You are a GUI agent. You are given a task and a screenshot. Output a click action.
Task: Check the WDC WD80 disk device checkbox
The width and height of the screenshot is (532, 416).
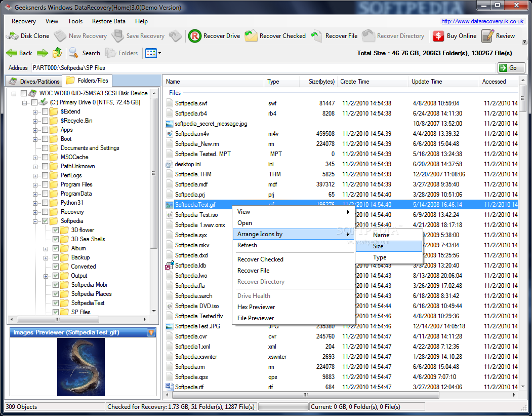click(x=24, y=93)
